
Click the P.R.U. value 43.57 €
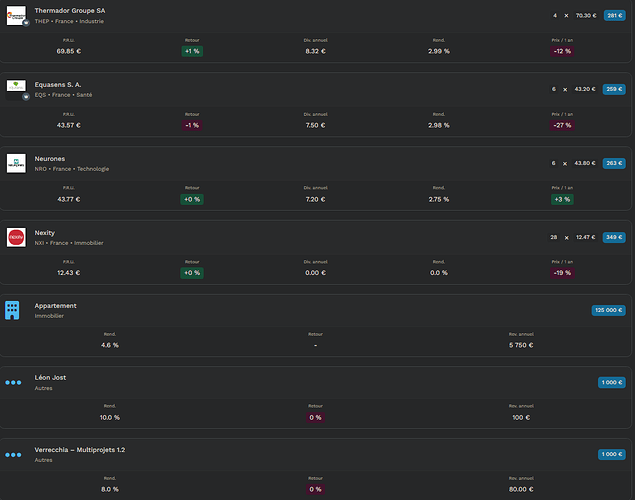point(68,125)
